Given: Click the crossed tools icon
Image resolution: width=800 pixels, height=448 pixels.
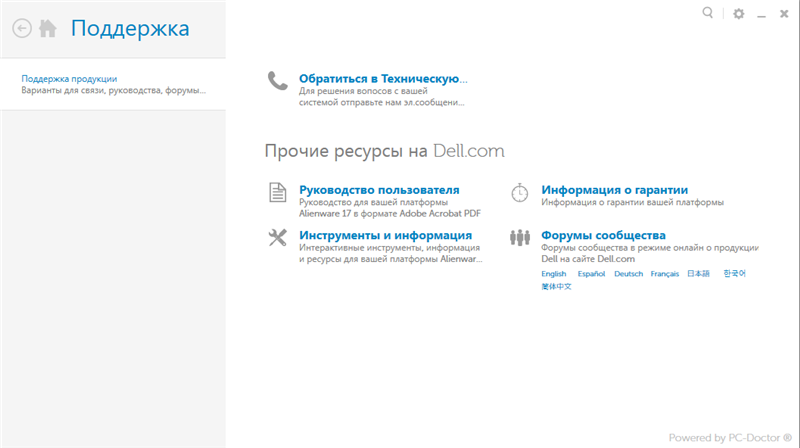Looking at the screenshot, I should (278, 237).
